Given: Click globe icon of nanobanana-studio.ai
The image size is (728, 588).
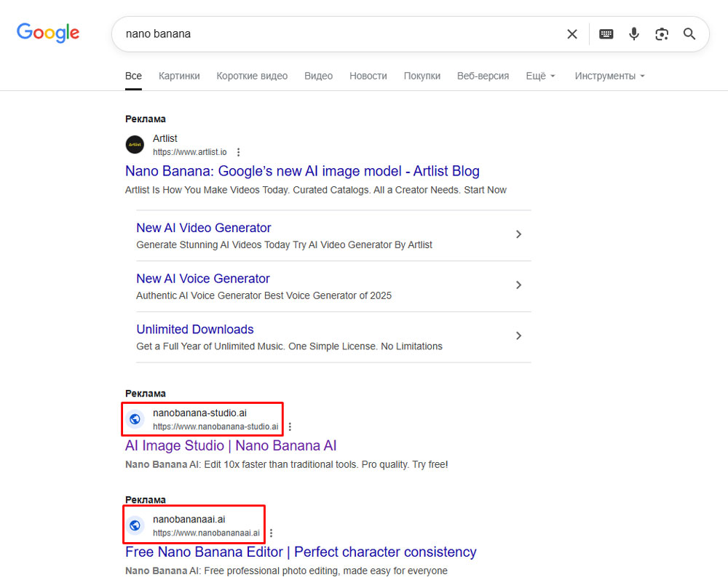Looking at the screenshot, I should 135,419.
